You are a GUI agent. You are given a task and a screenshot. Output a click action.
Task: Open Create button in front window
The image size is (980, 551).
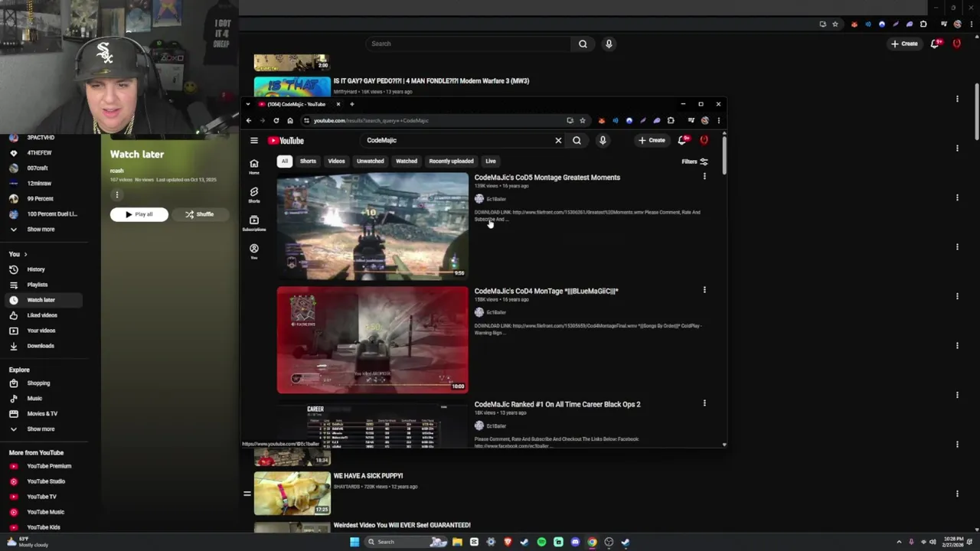click(x=652, y=140)
